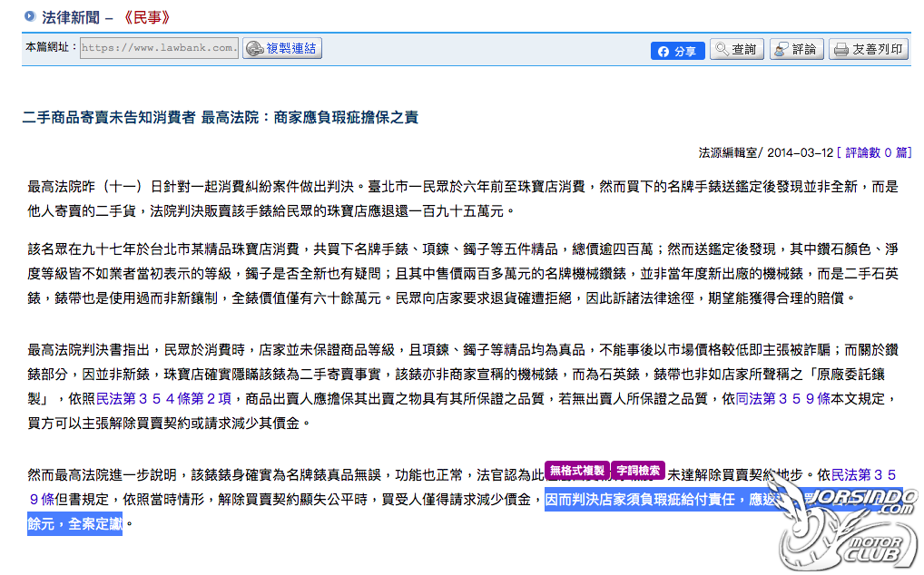Open the 《民事》 category link
The height and width of the screenshot is (575, 924).
click(x=147, y=17)
